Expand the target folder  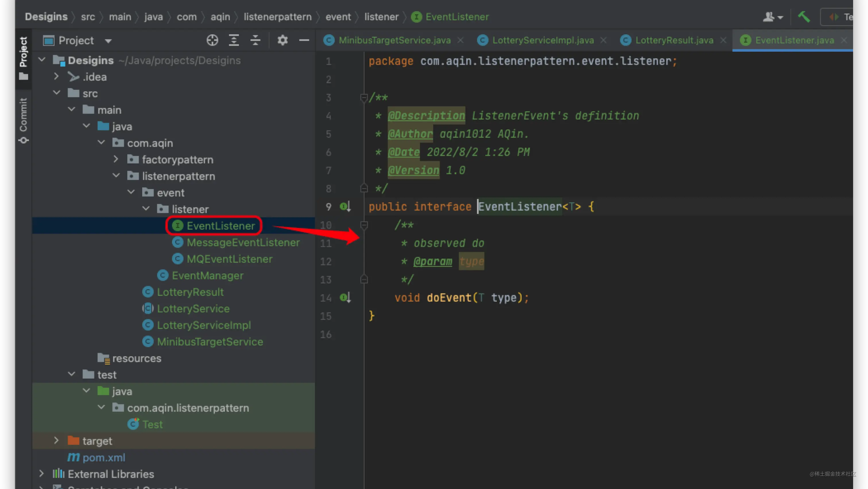57,440
